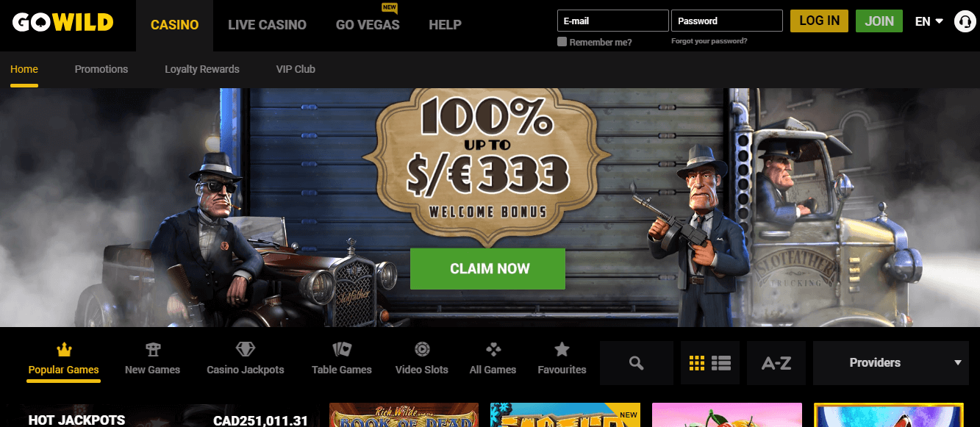The width and height of the screenshot is (980, 427).
Task: Follow the Forgot your password link
Action: coord(709,41)
